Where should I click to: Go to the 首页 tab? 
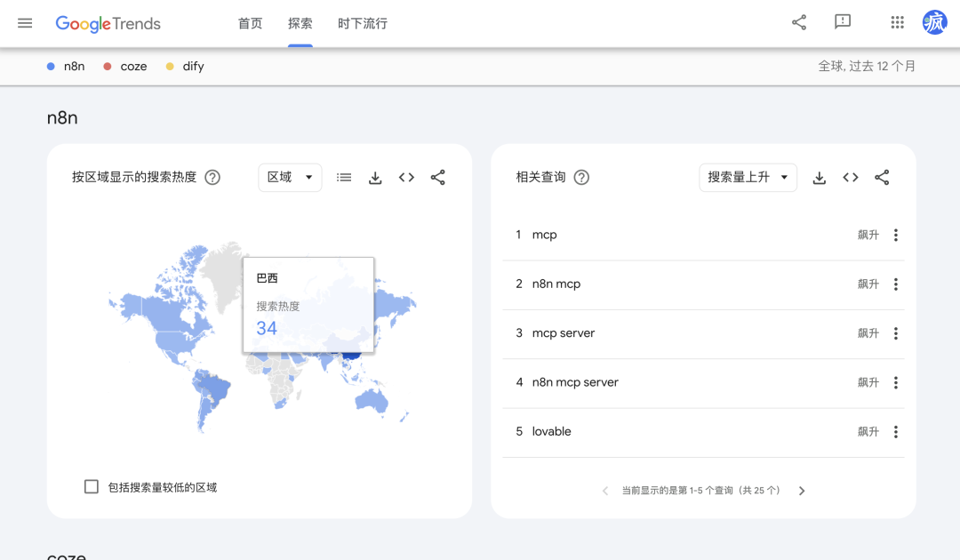(x=251, y=24)
